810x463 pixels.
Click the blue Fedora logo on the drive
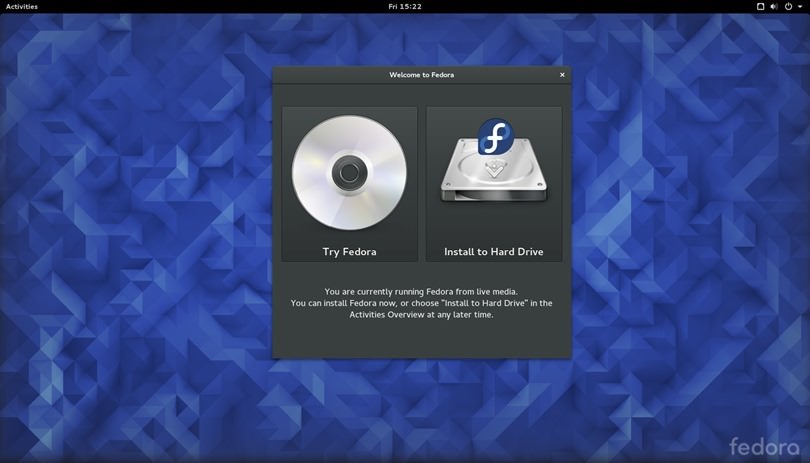point(495,137)
